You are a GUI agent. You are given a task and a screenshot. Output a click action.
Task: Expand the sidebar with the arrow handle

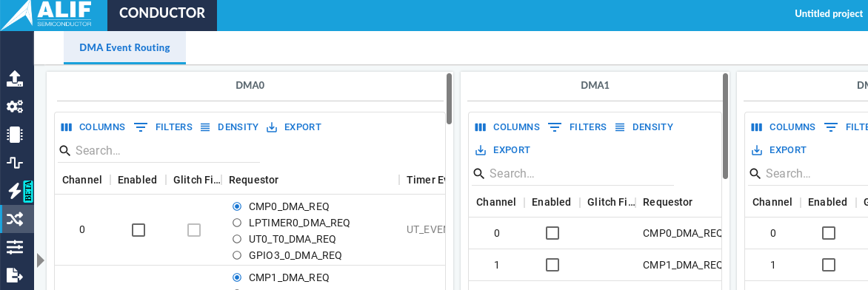tap(40, 260)
